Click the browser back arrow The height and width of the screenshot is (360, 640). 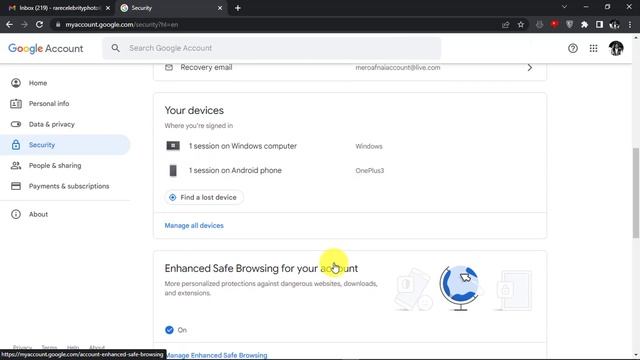pyautogui.click(x=9, y=24)
